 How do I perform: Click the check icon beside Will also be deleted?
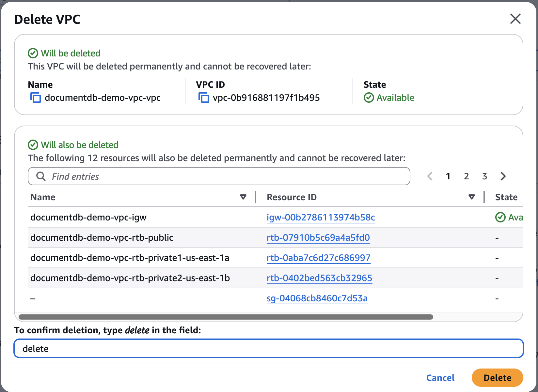33,145
